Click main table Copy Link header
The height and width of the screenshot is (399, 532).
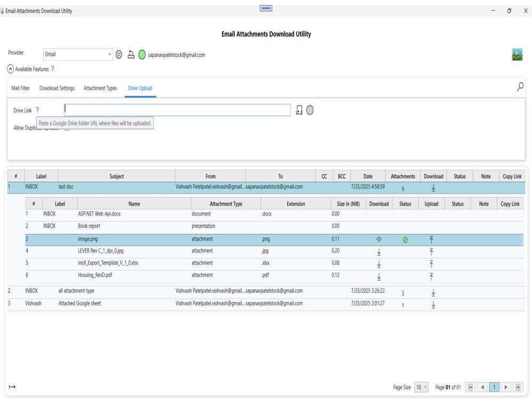point(512,177)
